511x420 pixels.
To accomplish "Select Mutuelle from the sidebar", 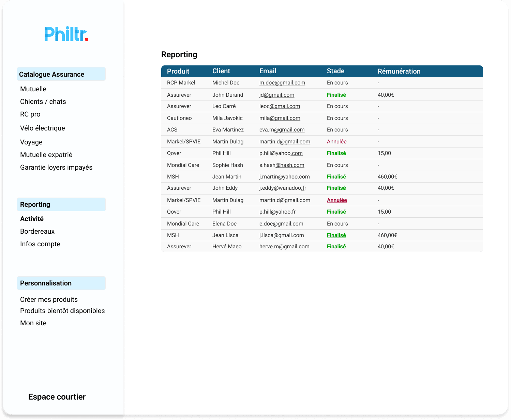I will [33, 89].
